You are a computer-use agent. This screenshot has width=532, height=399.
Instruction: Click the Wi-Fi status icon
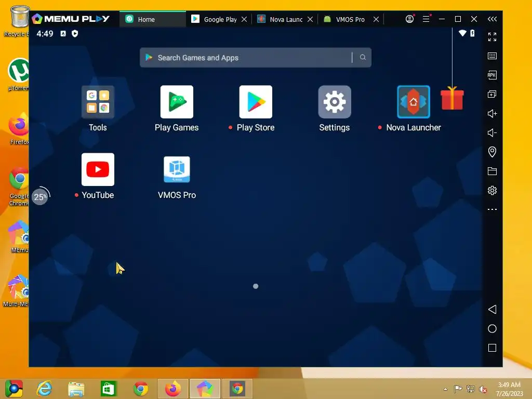pyautogui.click(x=462, y=33)
